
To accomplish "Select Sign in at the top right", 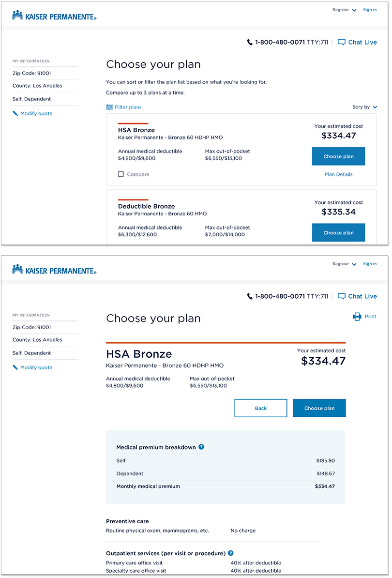I will [370, 9].
